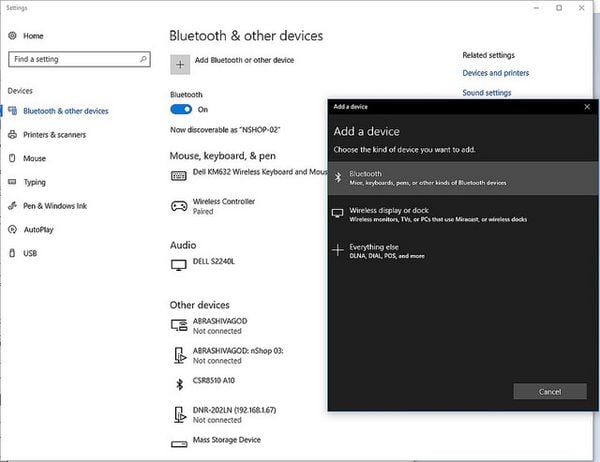This screenshot has width=600, height=462.
Task: Click the Mouse, keyboard, & pen heading
Action: pos(222,156)
